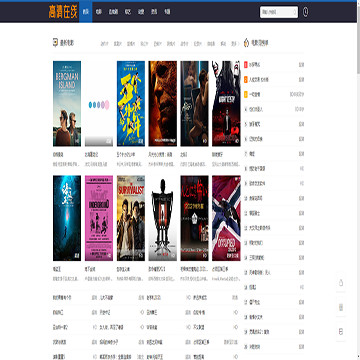Click the monitor icon beside latest movies heading
Screen dimensions: 360x360
(x=55, y=42)
